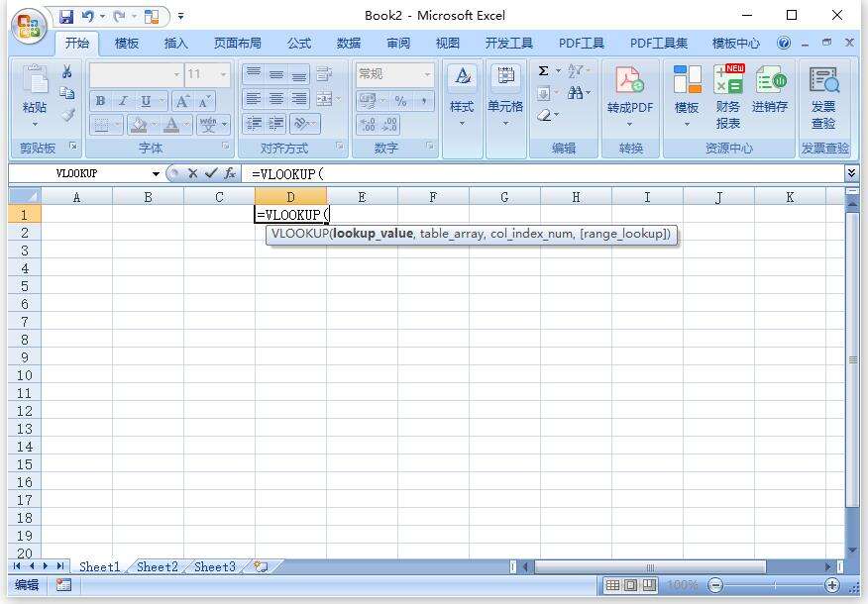Toggle middle align text

pos(276,73)
